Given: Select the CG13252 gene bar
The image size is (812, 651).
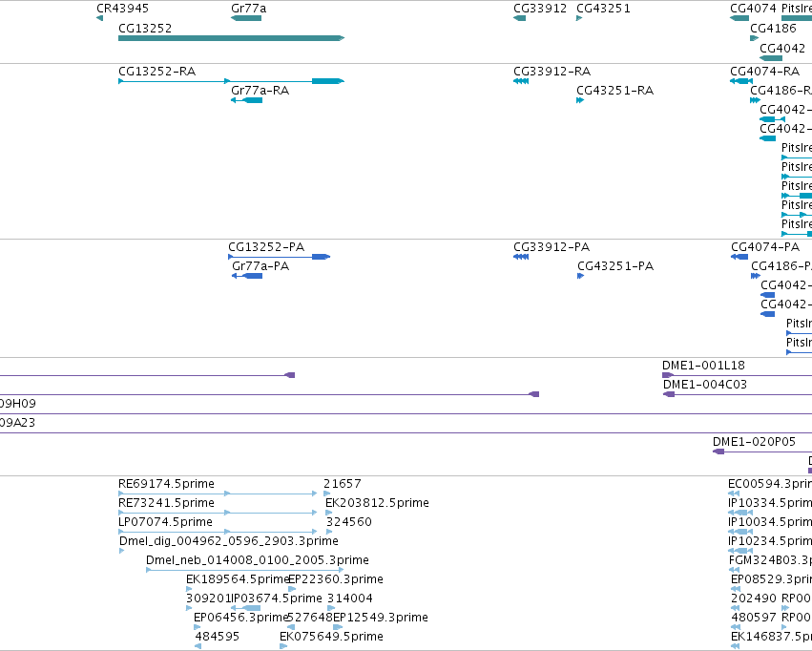Looking at the screenshot, I should pyautogui.click(x=232, y=38).
